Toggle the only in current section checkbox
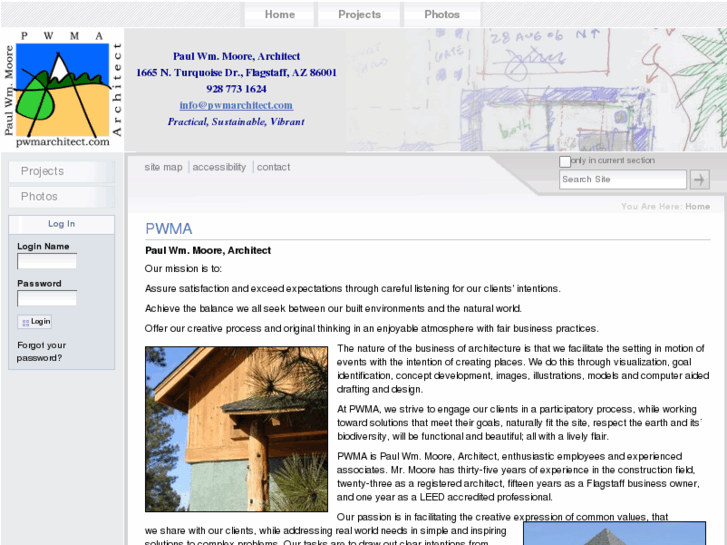 click(x=565, y=161)
